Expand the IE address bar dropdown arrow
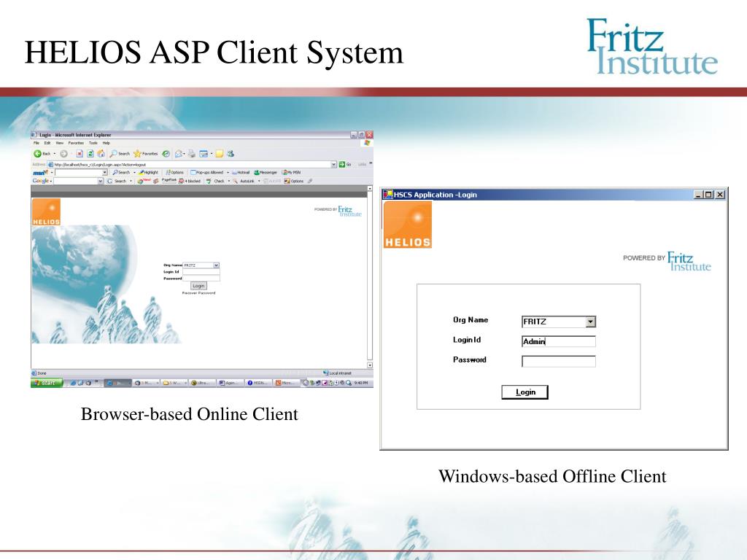 (333, 164)
